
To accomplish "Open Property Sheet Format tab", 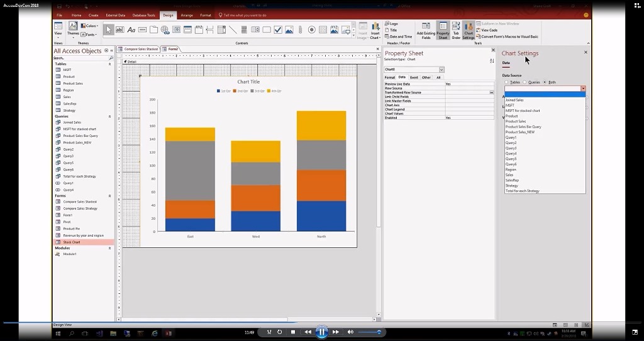I will click(x=389, y=77).
